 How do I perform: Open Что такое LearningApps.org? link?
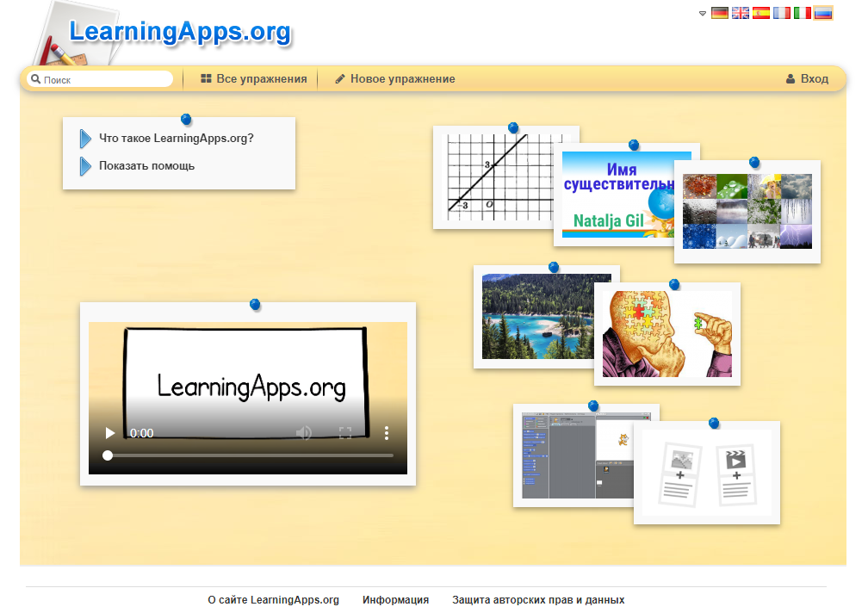pyautogui.click(x=176, y=139)
